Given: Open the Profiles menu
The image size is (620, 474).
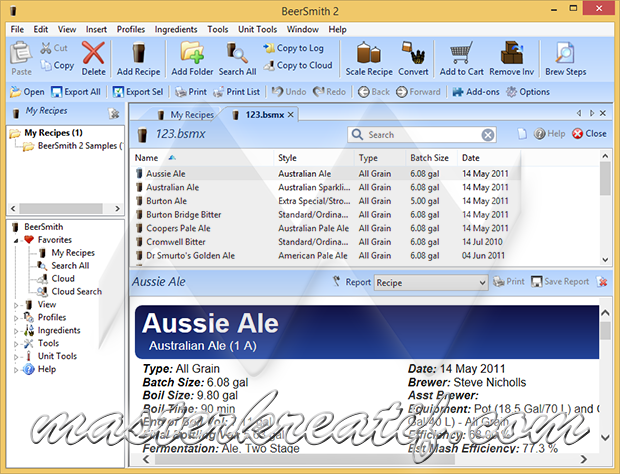Looking at the screenshot, I should [130, 29].
